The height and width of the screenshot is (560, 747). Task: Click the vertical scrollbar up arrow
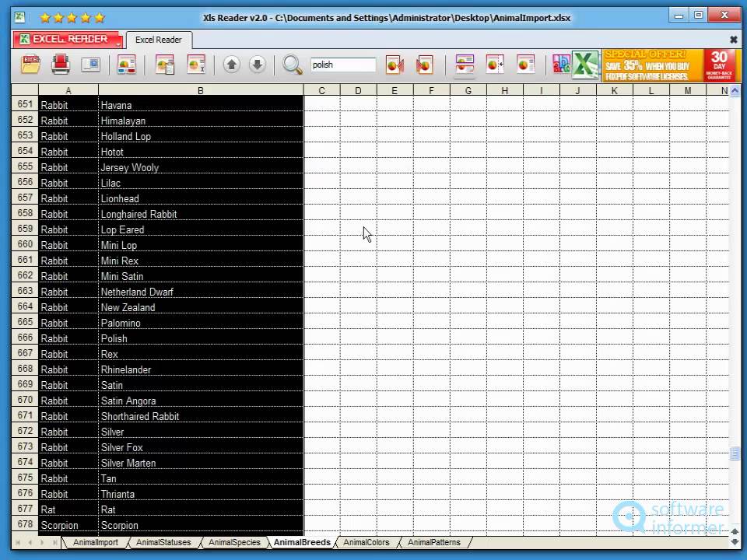click(x=735, y=90)
